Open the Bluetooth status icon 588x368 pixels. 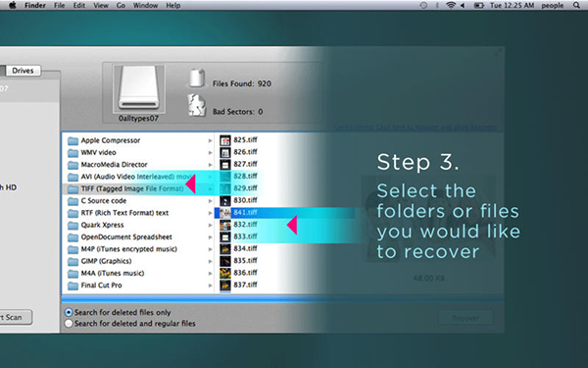tap(437, 5)
